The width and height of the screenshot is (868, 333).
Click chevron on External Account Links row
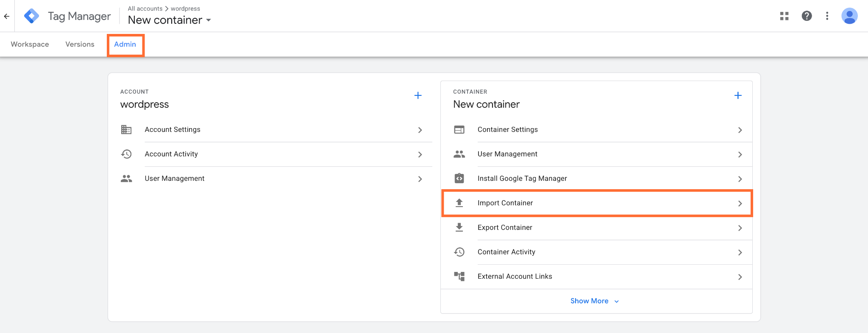click(x=740, y=277)
